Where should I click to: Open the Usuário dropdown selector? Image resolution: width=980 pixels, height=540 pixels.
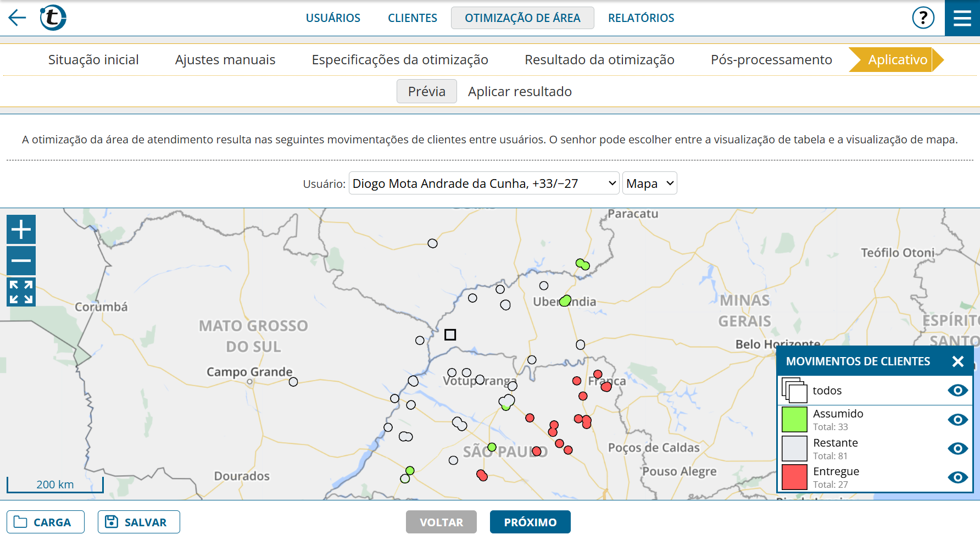point(483,183)
